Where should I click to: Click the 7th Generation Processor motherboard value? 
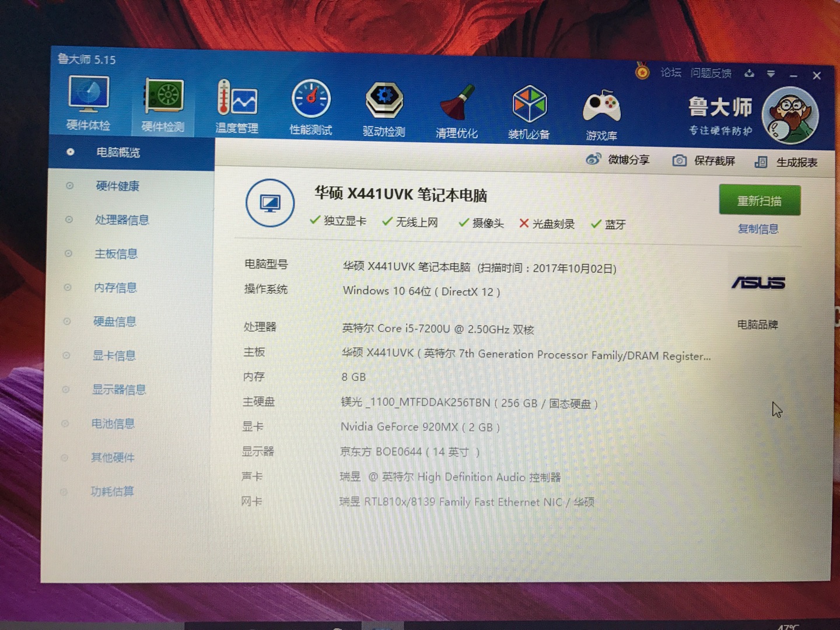point(526,354)
